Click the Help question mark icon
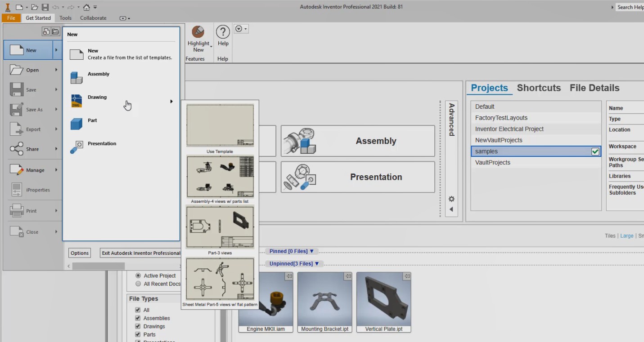This screenshot has width=644, height=342. coord(223,32)
